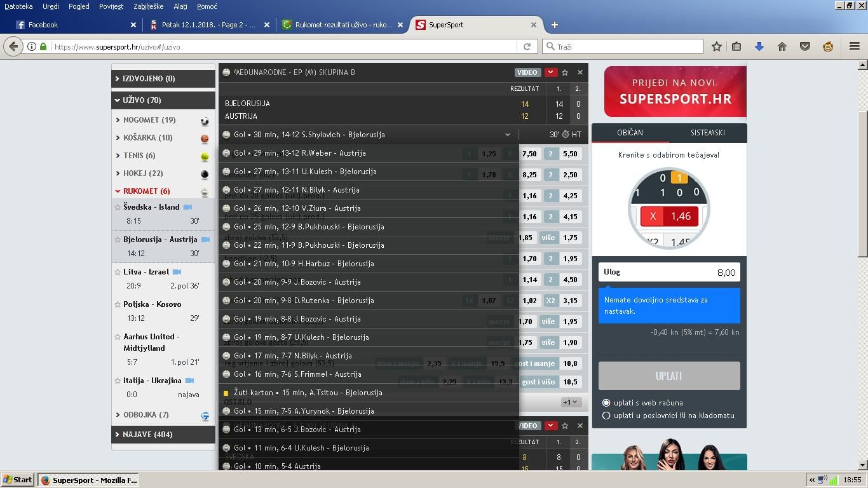Bookmark this page with star icon
The width and height of the screenshot is (868, 488).
tap(716, 46)
